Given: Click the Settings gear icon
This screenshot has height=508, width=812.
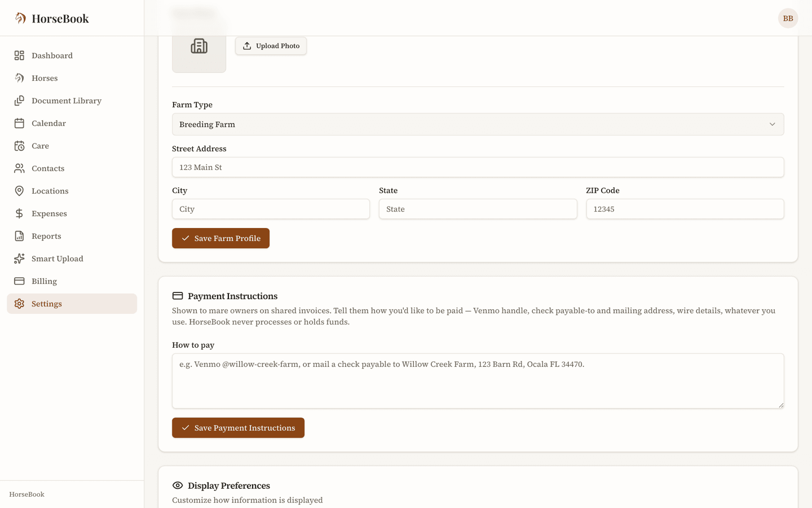Looking at the screenshot, I should (x=19, y=304).
